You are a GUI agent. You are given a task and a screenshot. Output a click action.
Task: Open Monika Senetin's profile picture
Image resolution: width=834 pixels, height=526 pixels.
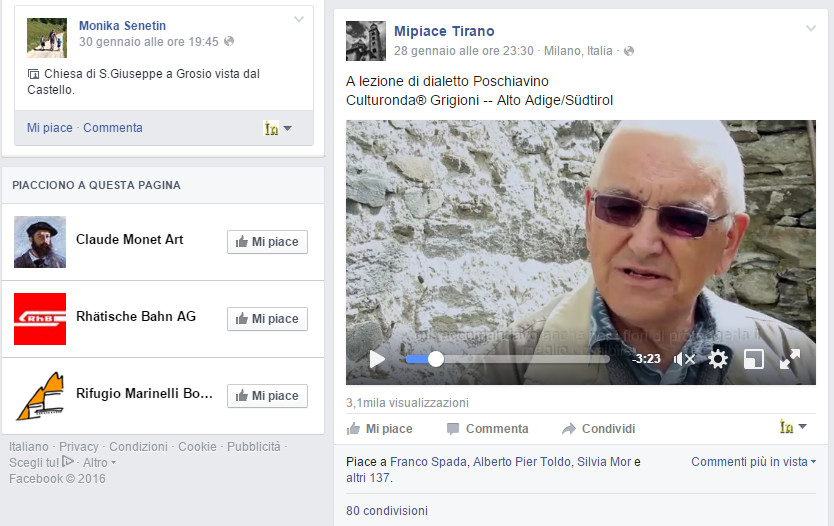(47, 37)
